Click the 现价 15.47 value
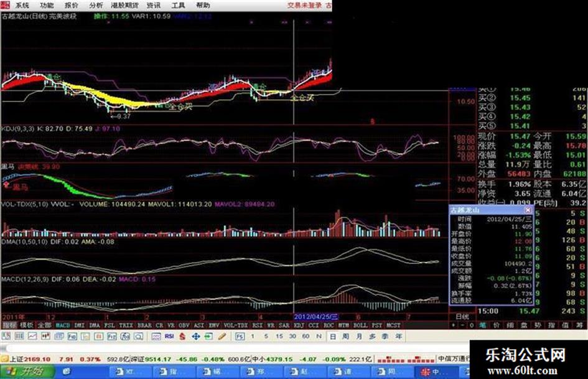588x379 pixels. point(520,136)
